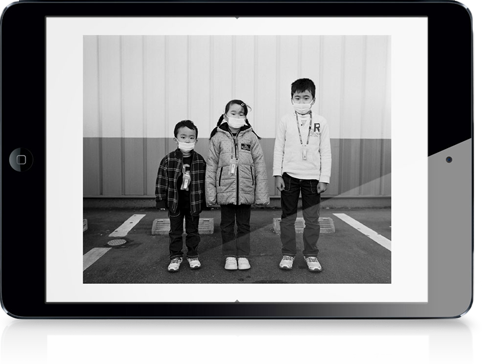Select the tallest boy in the white sweater
Image resolution: width=482 pixels, height=364 pixels.
pos(302,174)
